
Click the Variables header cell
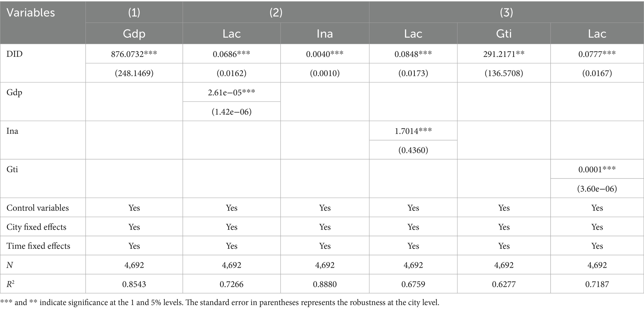point(31,13)
